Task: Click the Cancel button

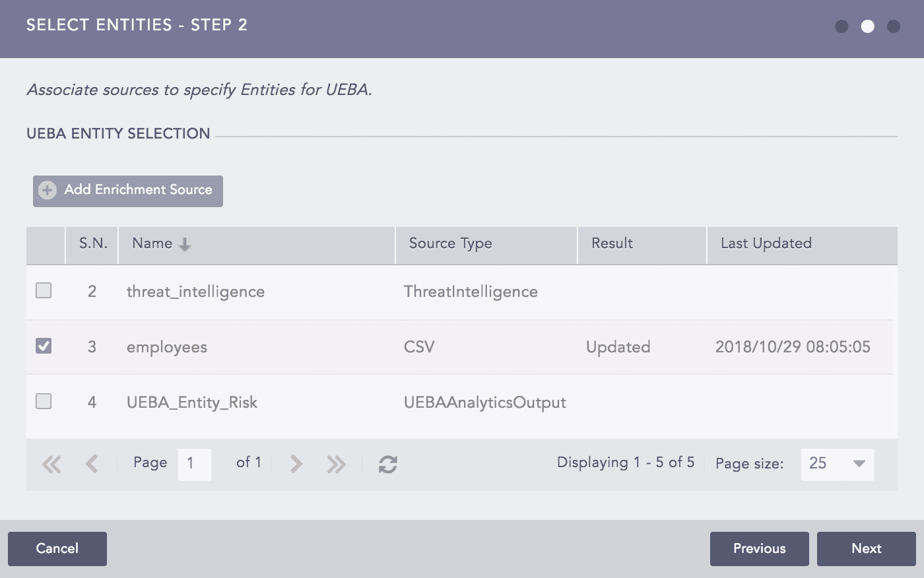Action: (57, 548)
